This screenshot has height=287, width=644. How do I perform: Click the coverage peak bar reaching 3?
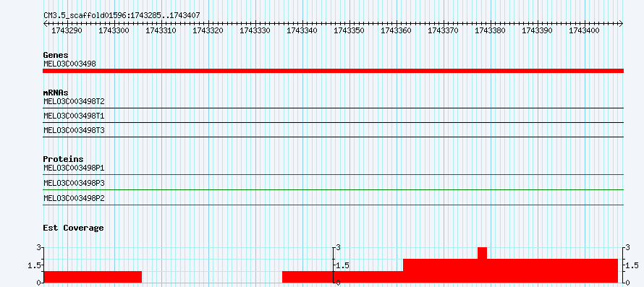click(x=482, y=253)
